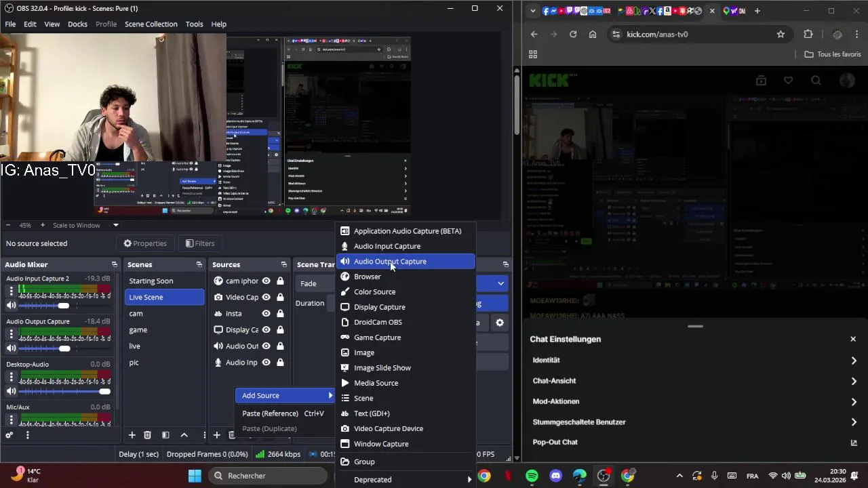Image resolution: width=868 pixels, height=488 pixels.
Task: Open Pop-Out Chat in Kick
Action: point(694,442)
